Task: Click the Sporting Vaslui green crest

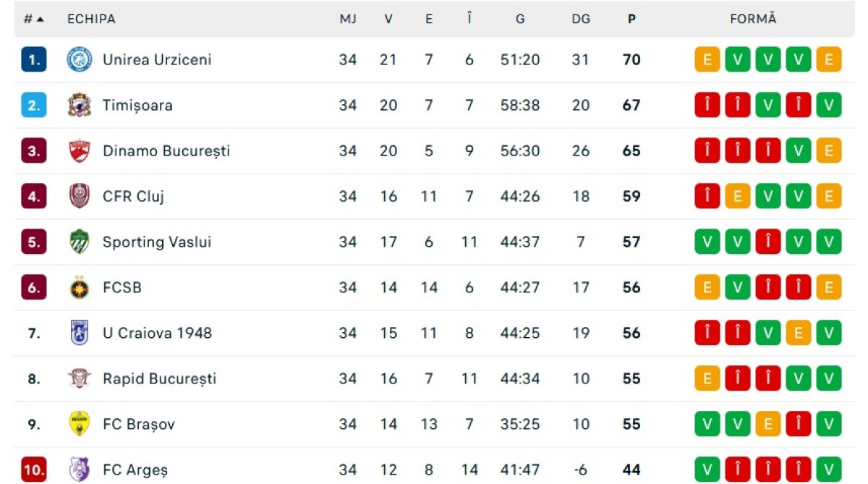Action: 79,242
